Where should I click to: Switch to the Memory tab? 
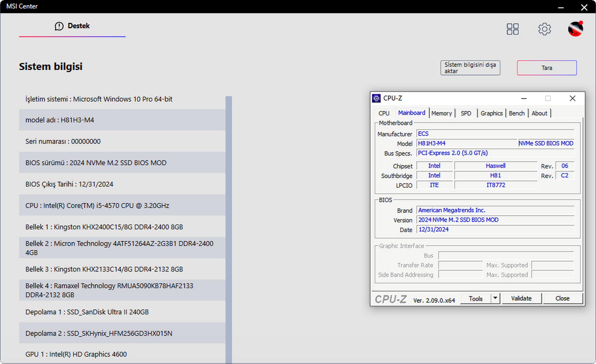(441, 113)
